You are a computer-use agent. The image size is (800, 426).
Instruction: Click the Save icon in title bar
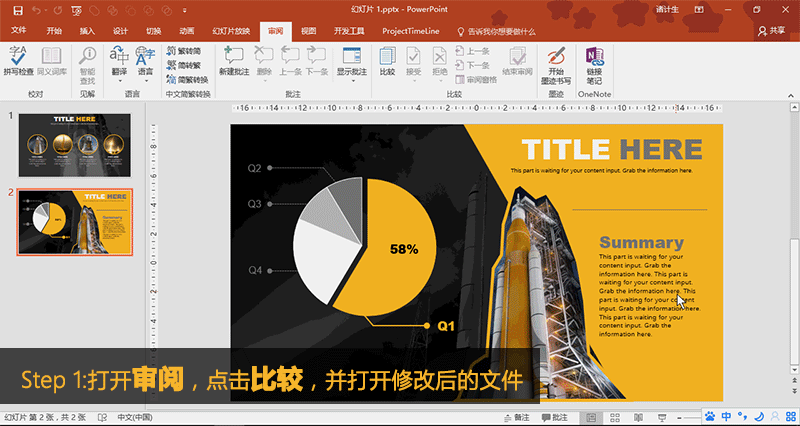pyautogui.click(x=17, y=10)
